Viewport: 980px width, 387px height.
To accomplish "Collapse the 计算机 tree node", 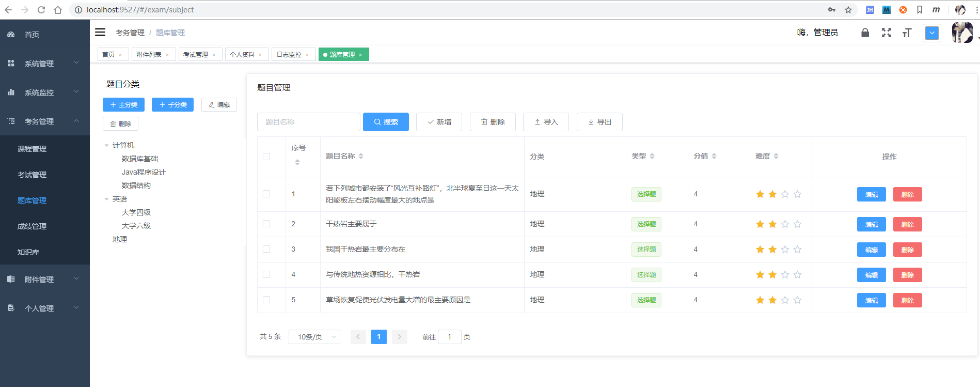I will pos(107,146).
